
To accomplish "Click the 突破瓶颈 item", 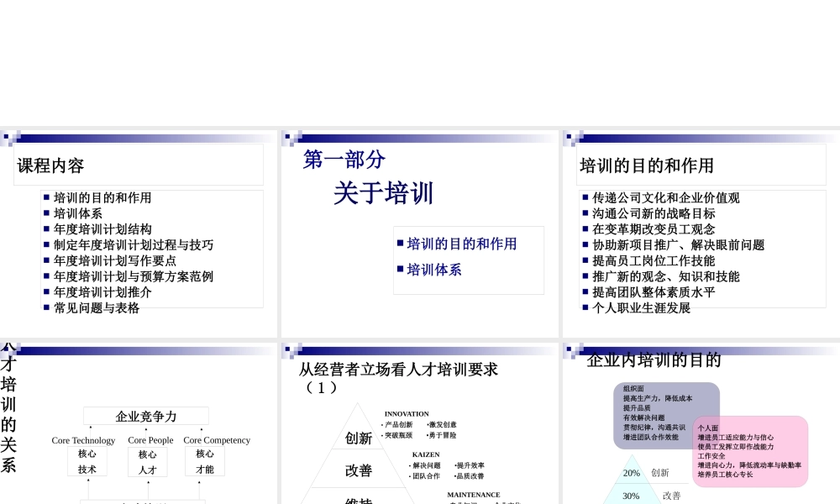I will point(397,435).
